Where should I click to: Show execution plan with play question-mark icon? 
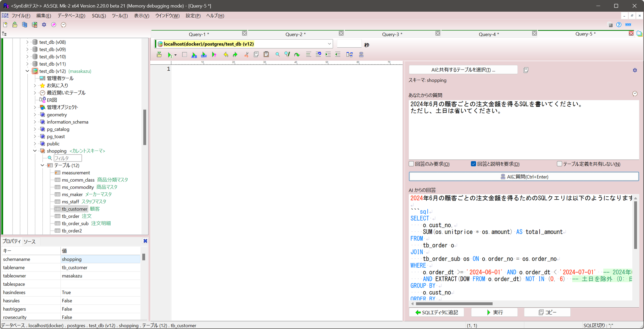tap(214, 55)
